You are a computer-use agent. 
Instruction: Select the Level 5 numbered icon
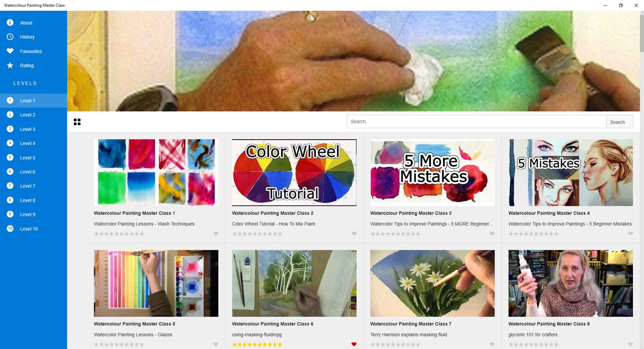pyautogui.click(x=10, y=157)
